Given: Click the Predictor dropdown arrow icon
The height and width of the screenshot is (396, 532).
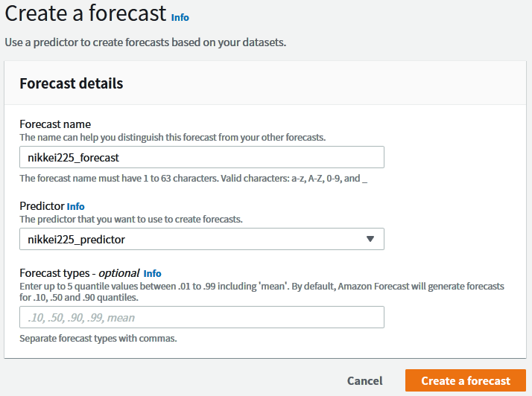Looking at the screenshot, I should [370, 239].
